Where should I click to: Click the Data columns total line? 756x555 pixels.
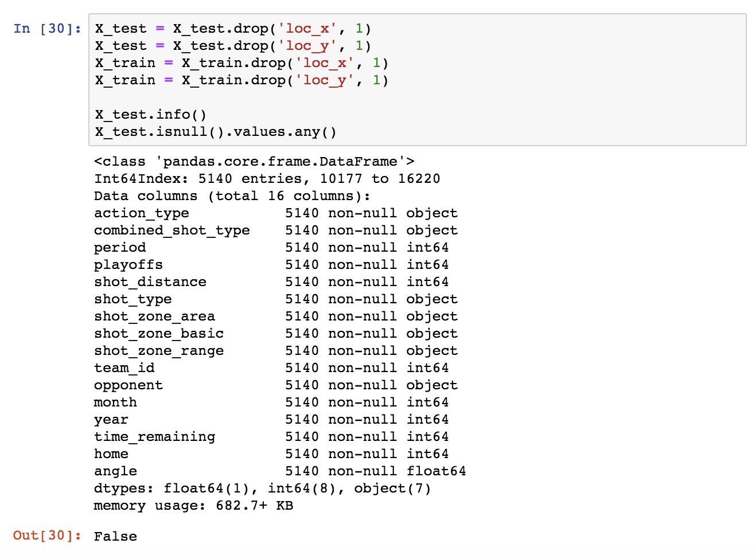click(232, 196)
